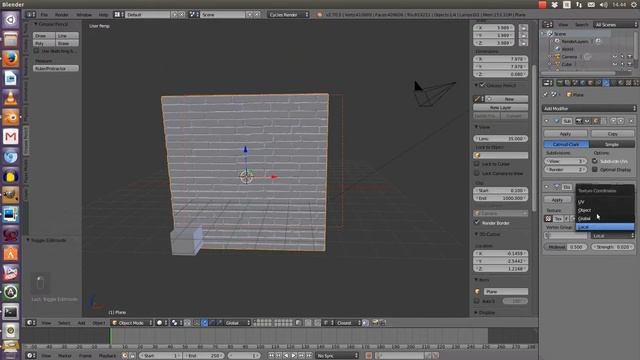
Task: Open the terminal icon in the dock
Action: point(11,312)
